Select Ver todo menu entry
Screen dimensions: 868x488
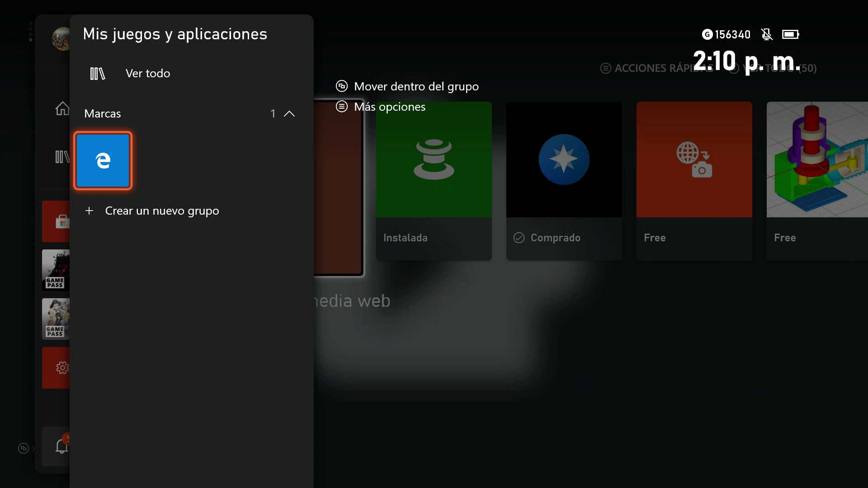(x=148, y=74)
